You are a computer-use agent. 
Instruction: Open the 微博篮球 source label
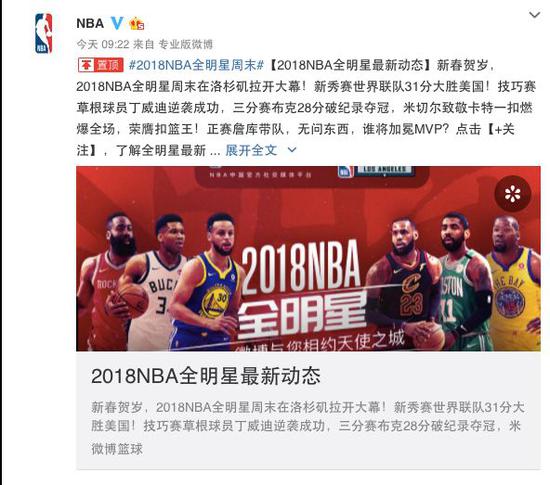[117, 449]
